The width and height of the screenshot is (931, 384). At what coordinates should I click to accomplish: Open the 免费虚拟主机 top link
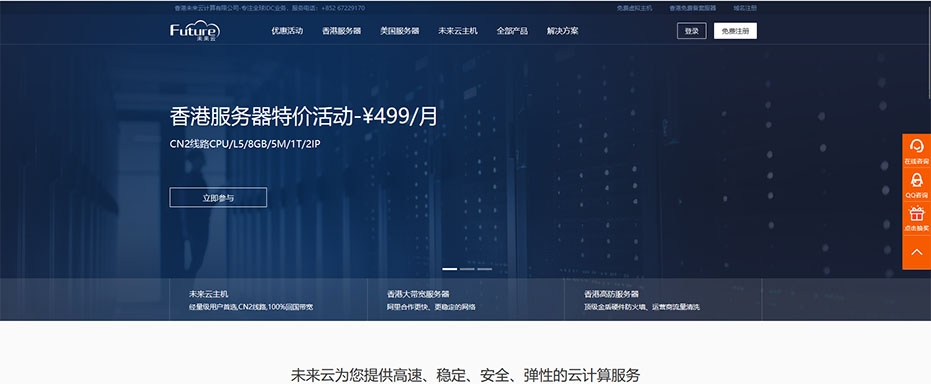tap(634, 8)
